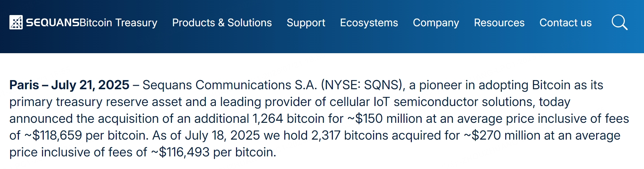
Task: Click the ~$116,493 average price
Action: click(x=180, y=152)
